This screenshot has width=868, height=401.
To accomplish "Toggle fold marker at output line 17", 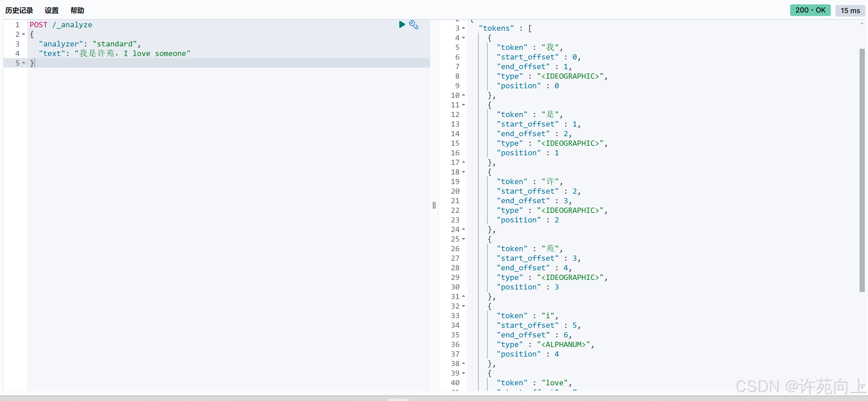I will 464,162.
